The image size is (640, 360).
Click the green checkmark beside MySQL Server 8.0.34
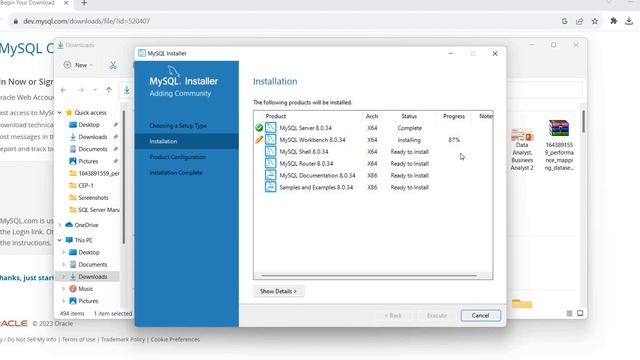pos(259,128)
